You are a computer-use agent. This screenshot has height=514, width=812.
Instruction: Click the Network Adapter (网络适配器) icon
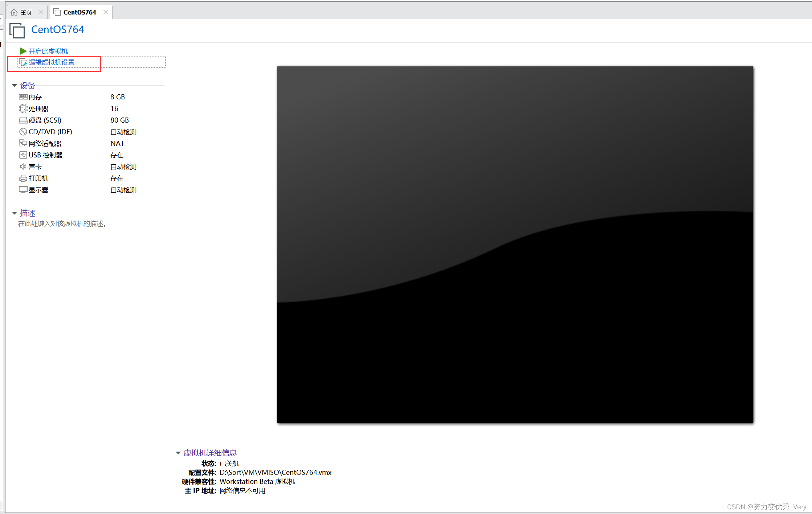(x=23, y=143)
